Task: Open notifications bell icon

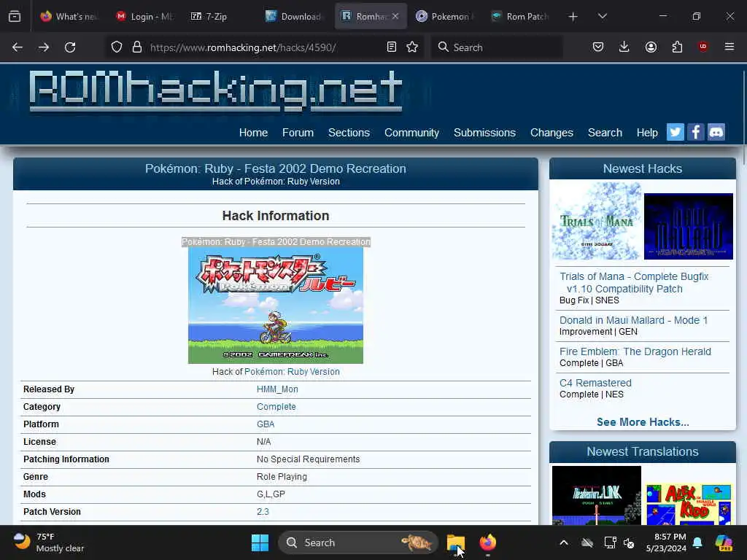Action: tap(697, 542)
